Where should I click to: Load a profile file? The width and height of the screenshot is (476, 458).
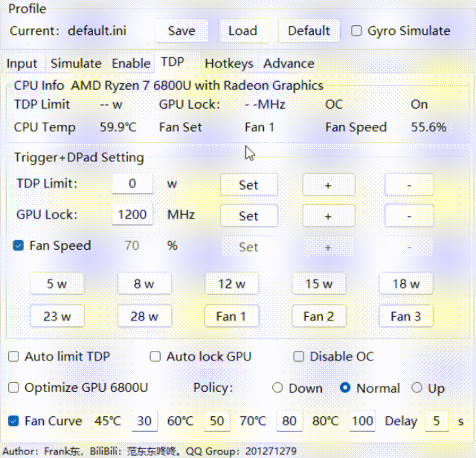pyautogui.click(x=243, y=31)
